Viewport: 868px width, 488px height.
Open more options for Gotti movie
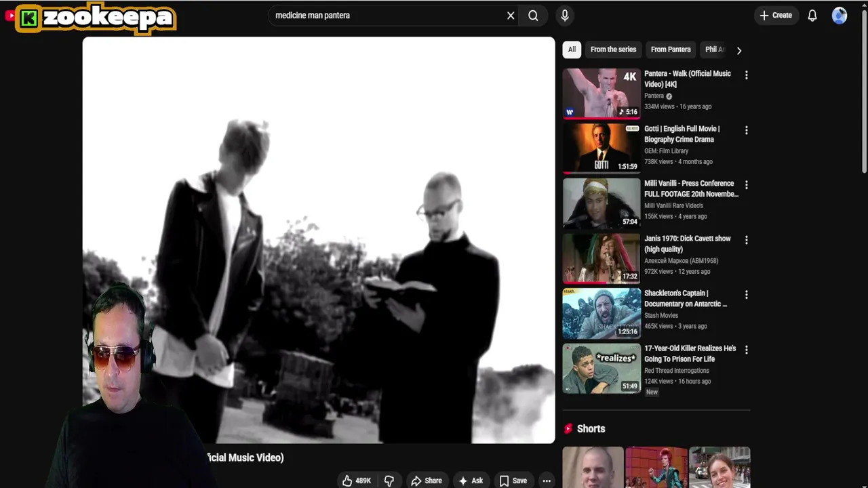coord(746,130)
